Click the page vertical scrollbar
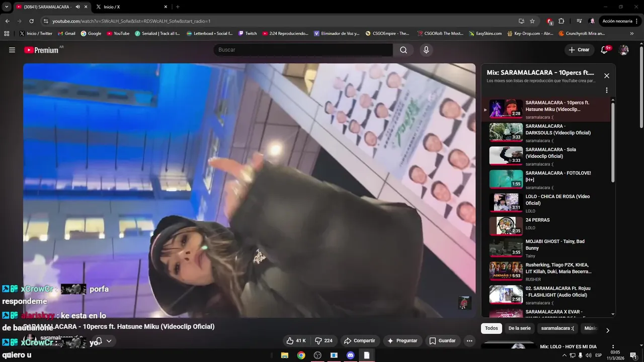 [x=641, y=88]
